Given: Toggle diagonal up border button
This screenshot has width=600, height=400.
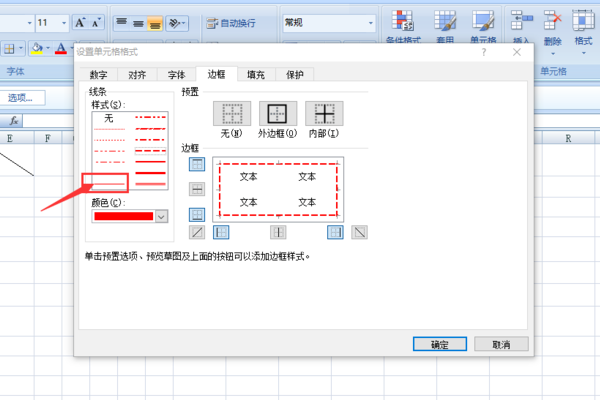Looking at the screenshot, I should 197,232.
